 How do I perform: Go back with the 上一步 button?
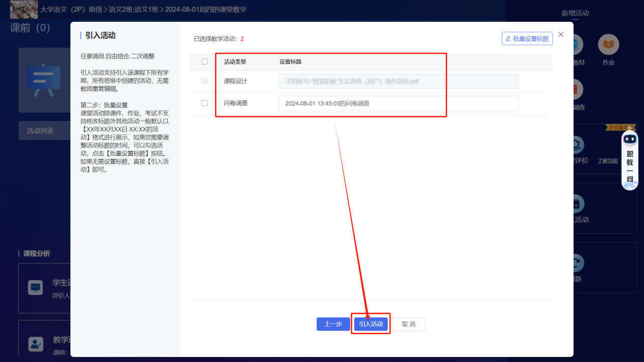333,324
